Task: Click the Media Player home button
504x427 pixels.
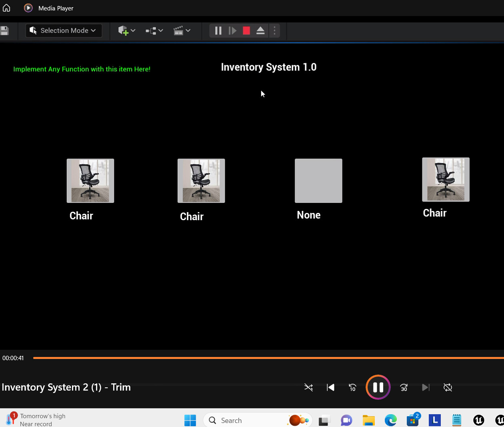Action: [6, 8]
